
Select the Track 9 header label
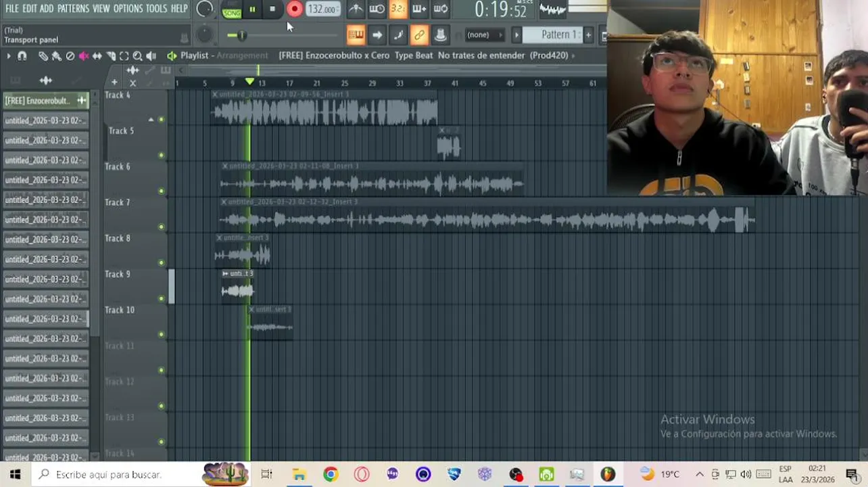tap(118, 275)
